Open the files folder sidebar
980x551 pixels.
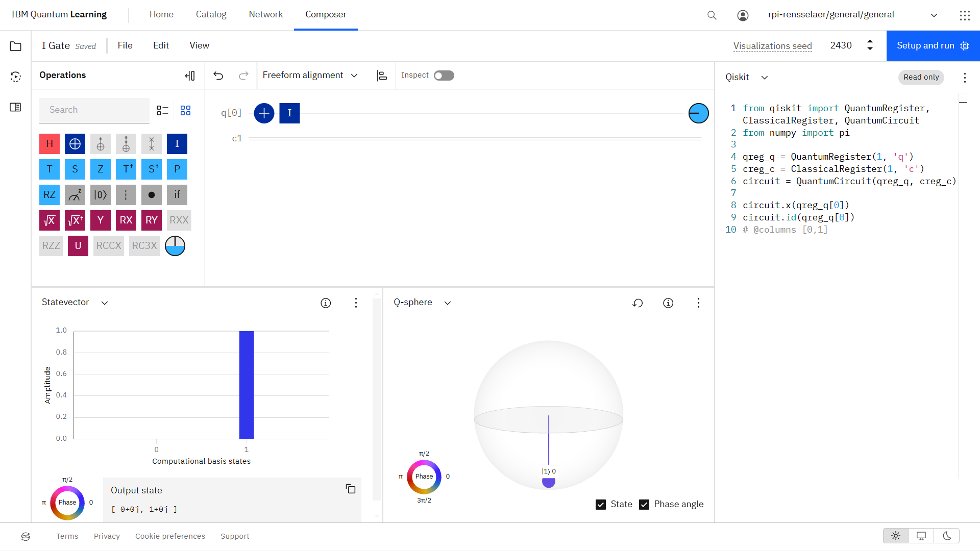[16, 46]
